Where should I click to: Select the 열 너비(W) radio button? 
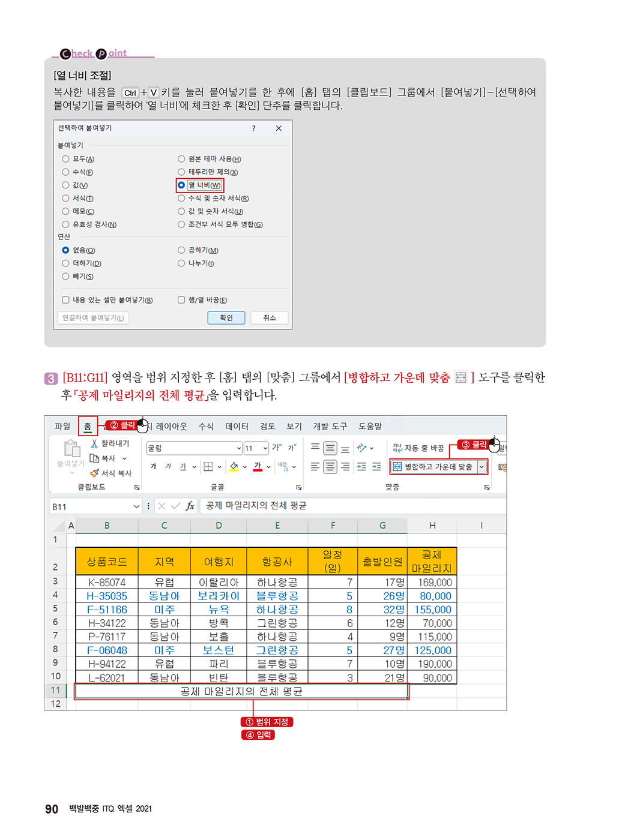pyautogui.click(x=181, y=185)
